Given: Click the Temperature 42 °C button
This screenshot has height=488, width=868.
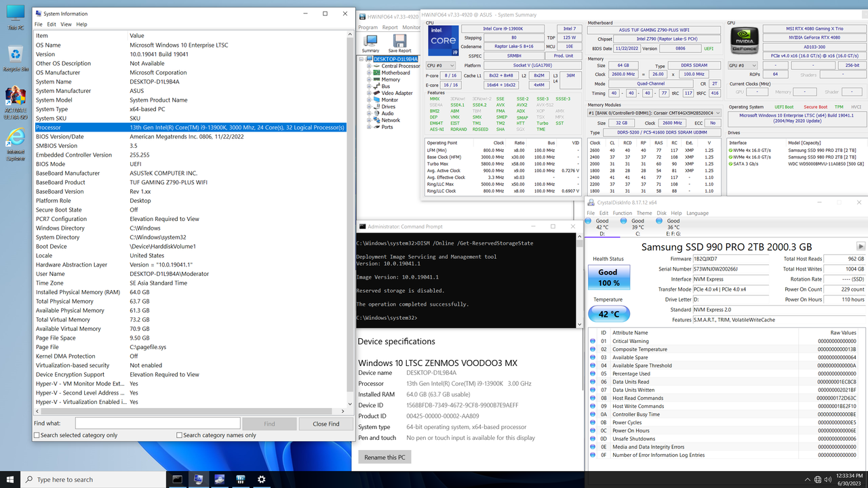Looking at the screenshot, I should 608,314.
